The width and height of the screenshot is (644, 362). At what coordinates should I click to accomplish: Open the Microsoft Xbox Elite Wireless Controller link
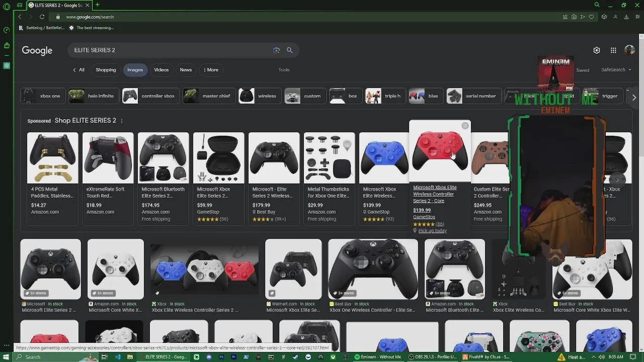(x=435, y=194)
